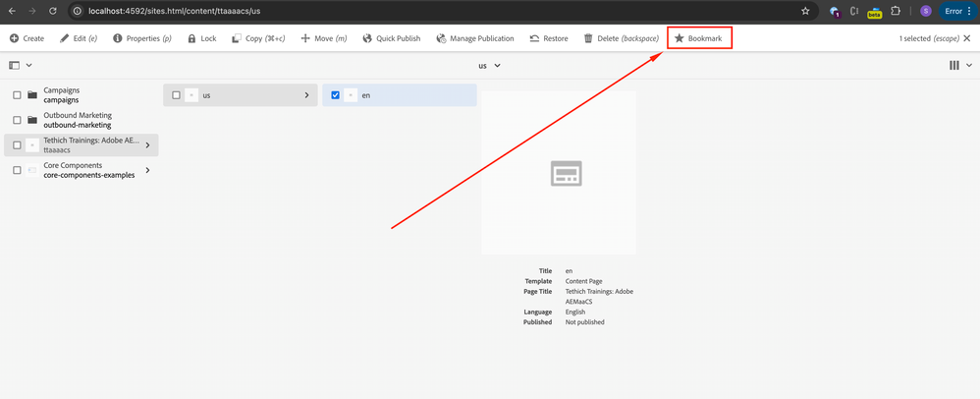Image resolution: width=980 pixels, height=399 pixels.
Task: Click the Bookmark star icon
Action: pos(680,38)
